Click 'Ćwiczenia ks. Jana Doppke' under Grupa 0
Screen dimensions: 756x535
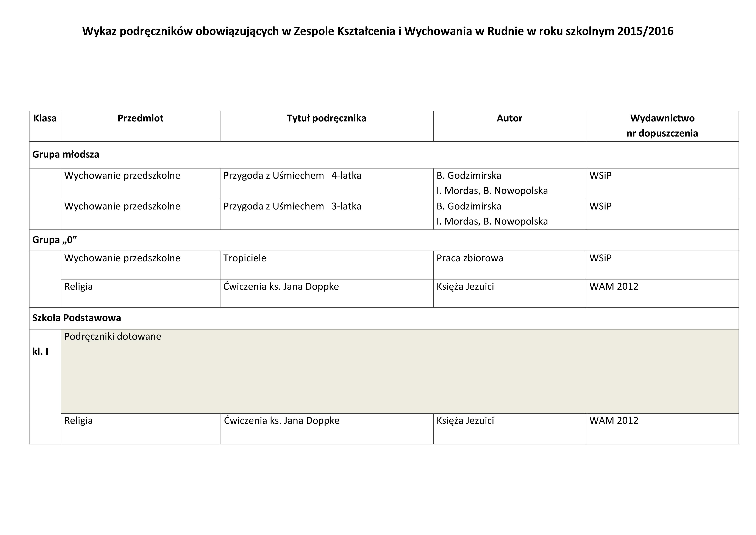pos(281,287)
